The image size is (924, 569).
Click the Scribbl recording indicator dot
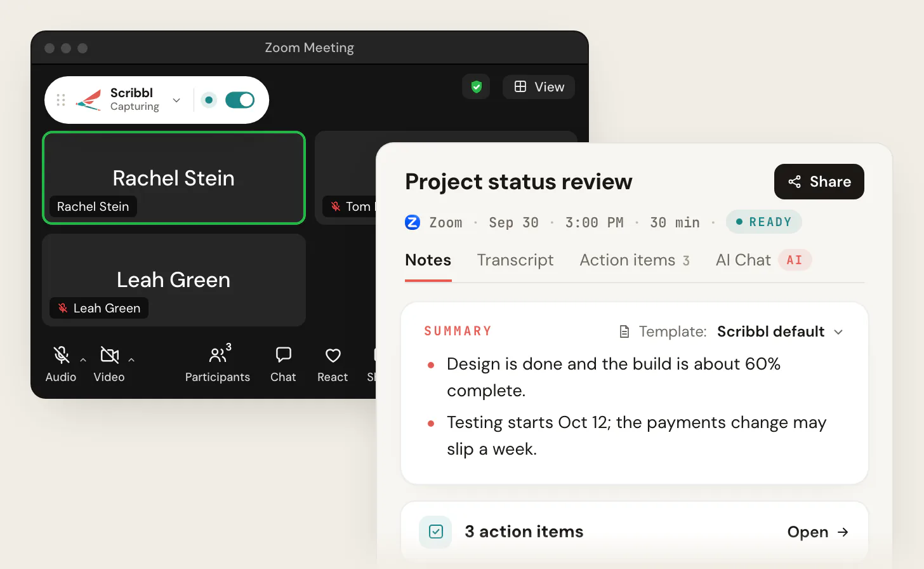tap(209, 100)
